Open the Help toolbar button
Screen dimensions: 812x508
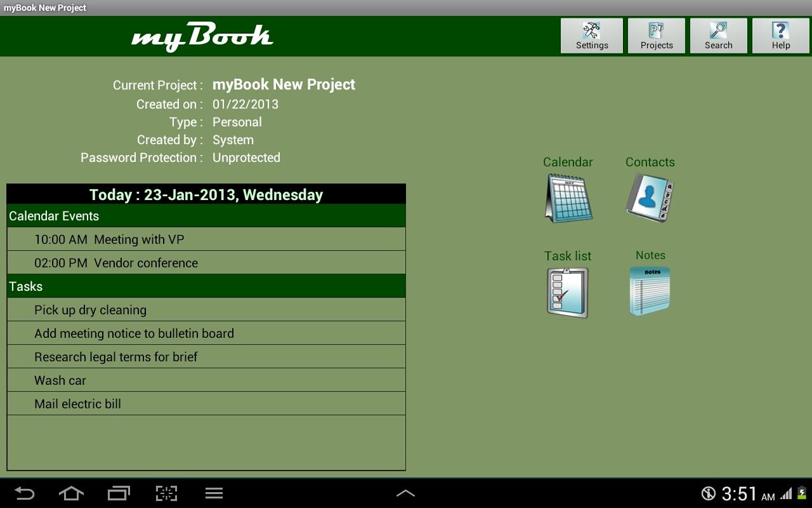click(781, 36)
